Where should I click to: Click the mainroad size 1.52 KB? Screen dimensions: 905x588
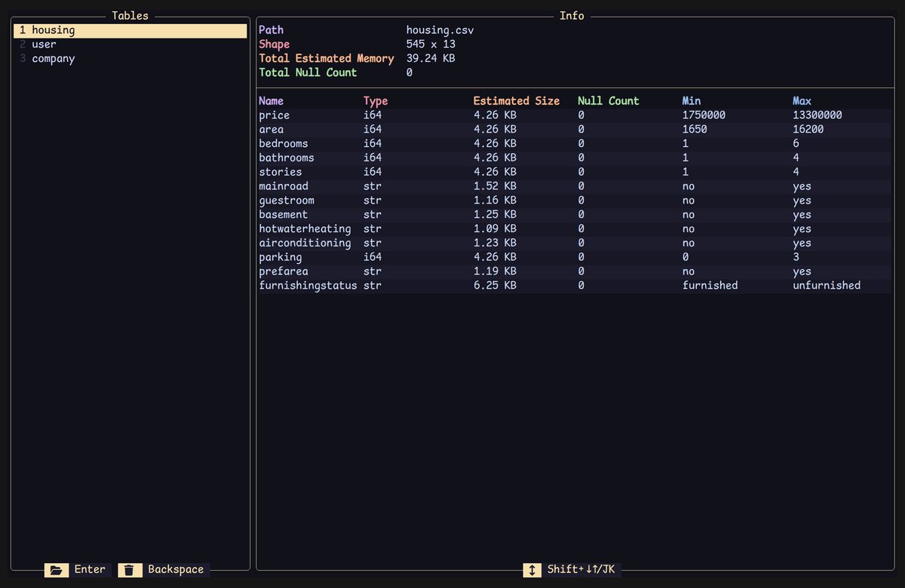coord(495,186)
